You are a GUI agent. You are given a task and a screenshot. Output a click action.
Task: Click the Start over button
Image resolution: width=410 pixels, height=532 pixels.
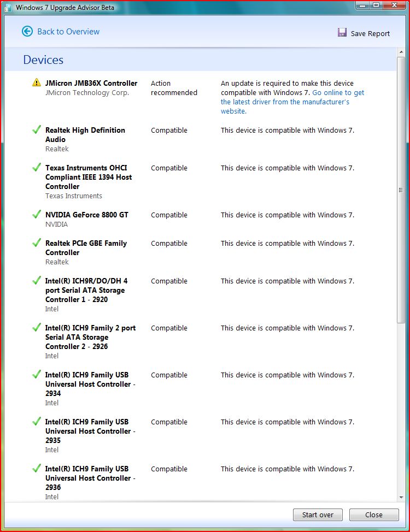(x=318, y=515)
